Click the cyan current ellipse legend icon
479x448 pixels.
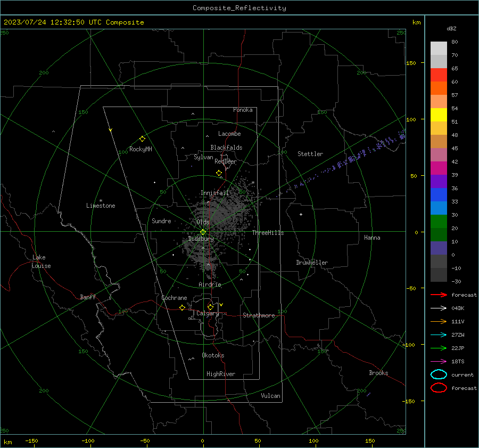[x=439, y=374]
